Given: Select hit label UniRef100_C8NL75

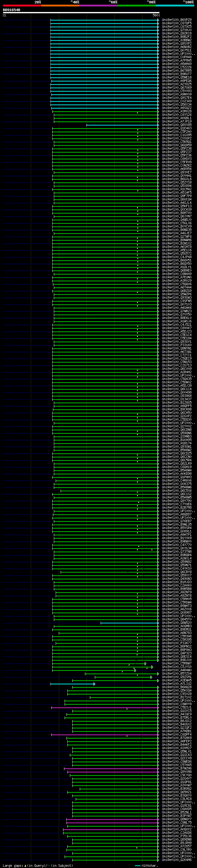Looking at the screenshot, I should pos(177,822).
